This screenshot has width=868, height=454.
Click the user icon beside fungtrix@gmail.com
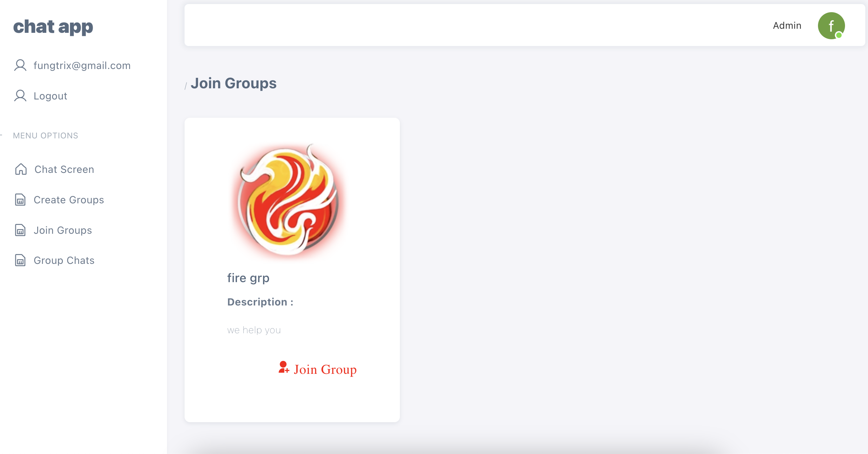[20, 65]
